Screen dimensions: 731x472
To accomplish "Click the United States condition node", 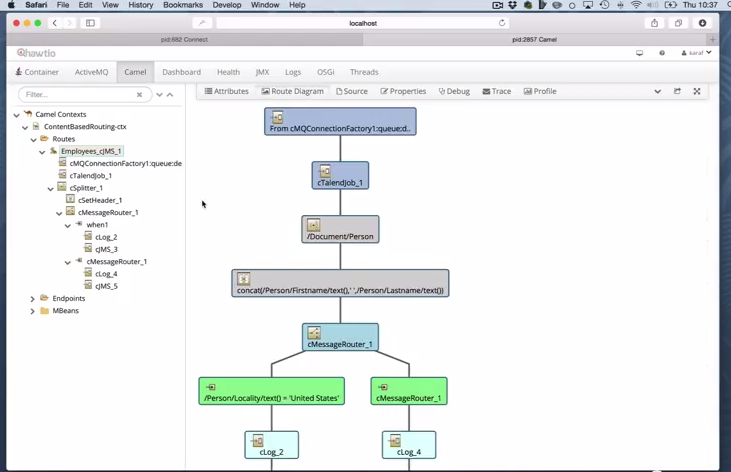I will (x=272, y=391).
